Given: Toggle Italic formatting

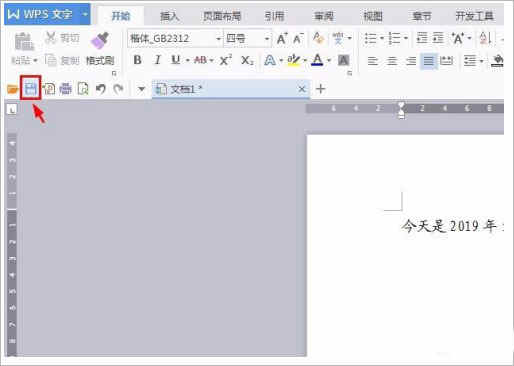Looking at the screenshot, I should (157, 60).
